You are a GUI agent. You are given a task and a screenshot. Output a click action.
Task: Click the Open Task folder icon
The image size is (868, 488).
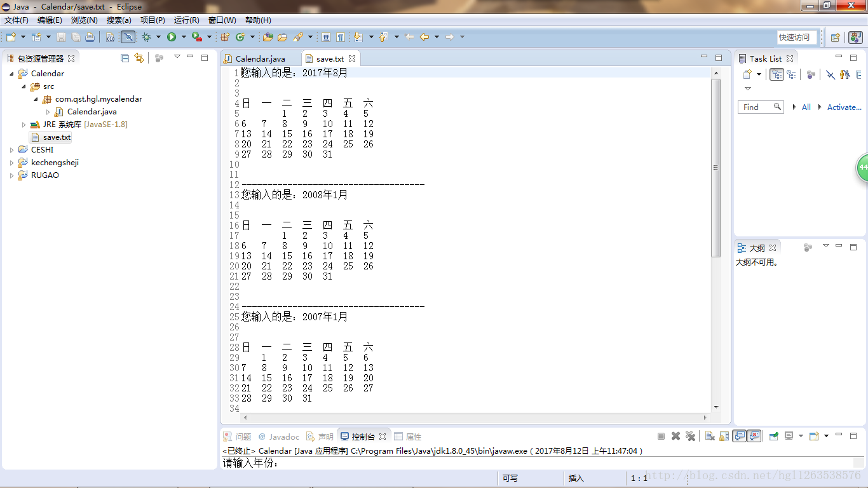pyautogui.click(x=282, y=37)
